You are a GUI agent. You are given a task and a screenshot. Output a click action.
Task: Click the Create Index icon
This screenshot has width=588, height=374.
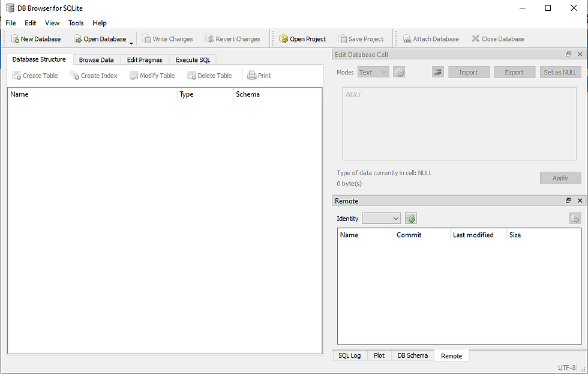tap(74, 76)
